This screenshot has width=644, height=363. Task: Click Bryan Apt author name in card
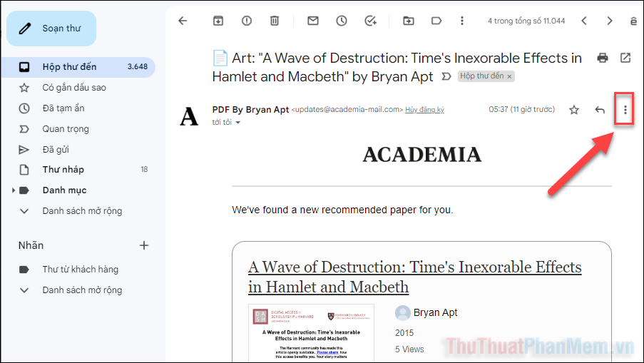[435, 312]
